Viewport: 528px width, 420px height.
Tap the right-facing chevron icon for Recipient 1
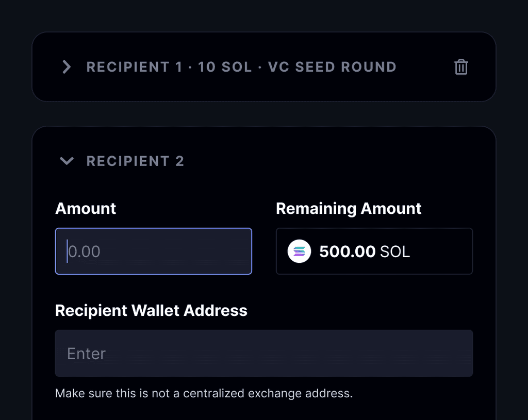pyautogui.click(x=66, y=67)
